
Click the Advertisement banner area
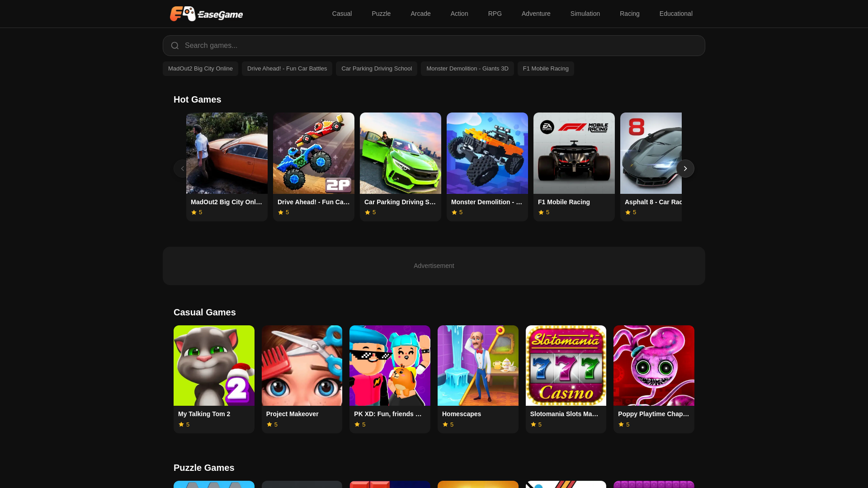(434, 266)
